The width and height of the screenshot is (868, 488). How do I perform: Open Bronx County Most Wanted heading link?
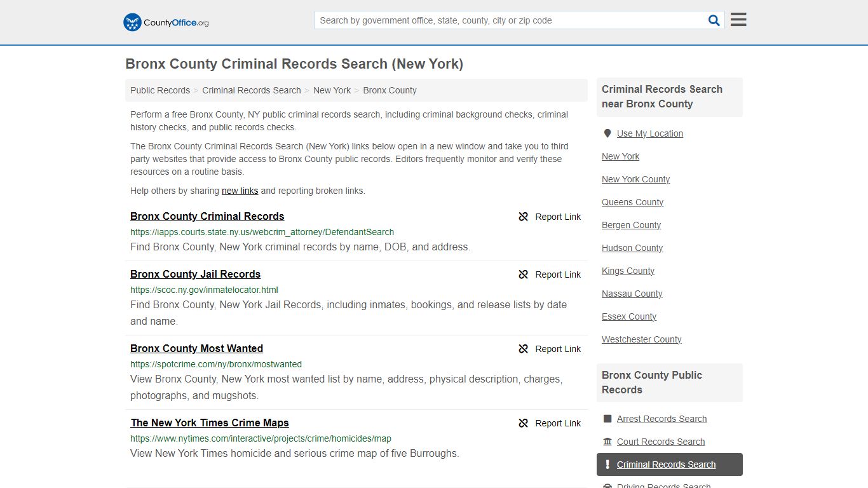coord(196,348)
